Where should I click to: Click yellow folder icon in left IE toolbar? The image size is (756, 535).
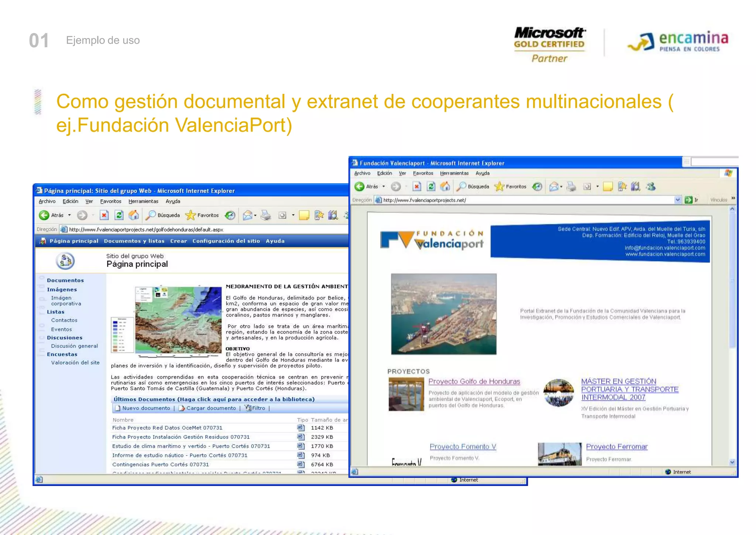[x=304, y=215]
